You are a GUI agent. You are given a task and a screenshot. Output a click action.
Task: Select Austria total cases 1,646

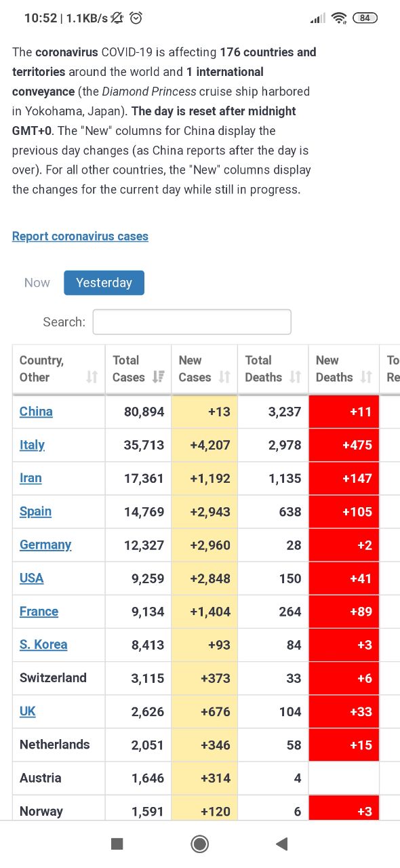click(x=148, y=778)
